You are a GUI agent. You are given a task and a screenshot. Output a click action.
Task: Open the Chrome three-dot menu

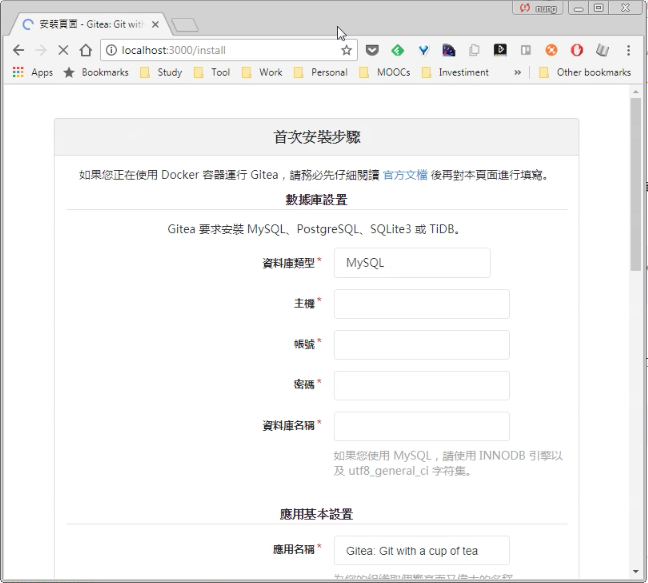click(x=629, y=50)
